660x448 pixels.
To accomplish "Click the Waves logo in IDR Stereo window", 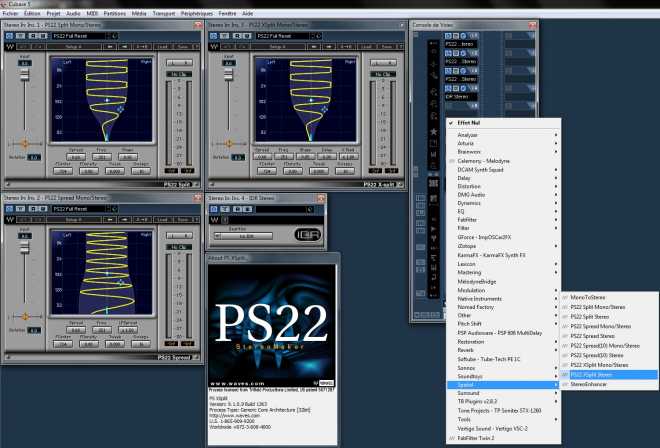I will [x=214, y=219].
